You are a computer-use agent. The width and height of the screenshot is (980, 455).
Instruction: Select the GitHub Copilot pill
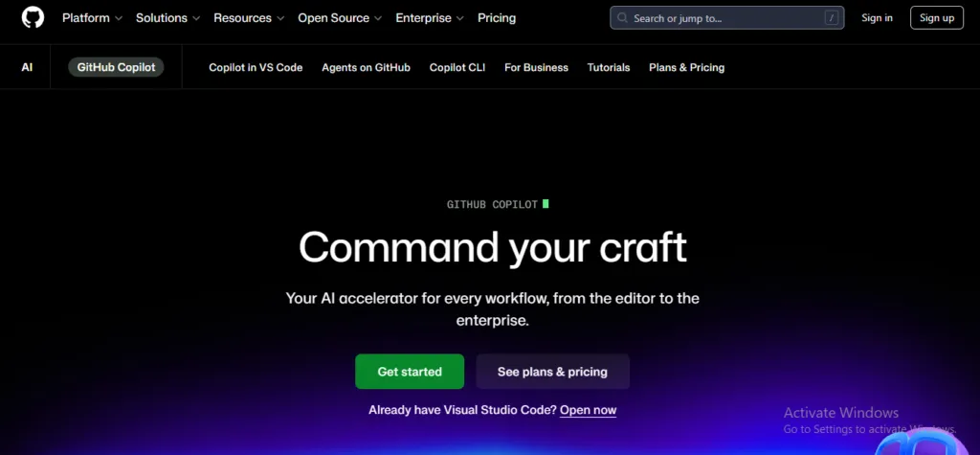116,67
